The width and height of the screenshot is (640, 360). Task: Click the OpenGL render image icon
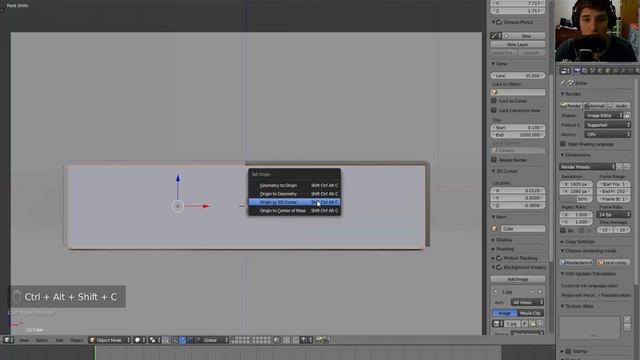(319, 340)
